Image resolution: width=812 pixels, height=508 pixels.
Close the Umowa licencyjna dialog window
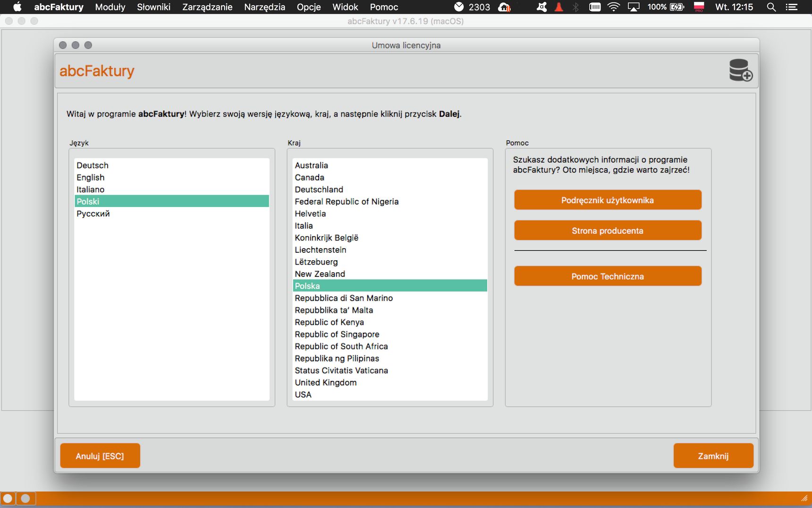click(x=63, y=45)
